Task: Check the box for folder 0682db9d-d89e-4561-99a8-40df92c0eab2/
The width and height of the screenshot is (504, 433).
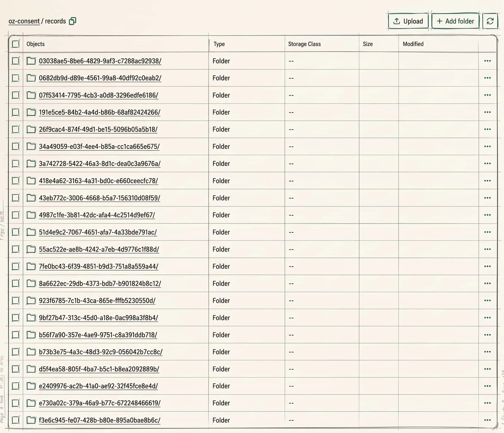Action: tap(16, 78)
